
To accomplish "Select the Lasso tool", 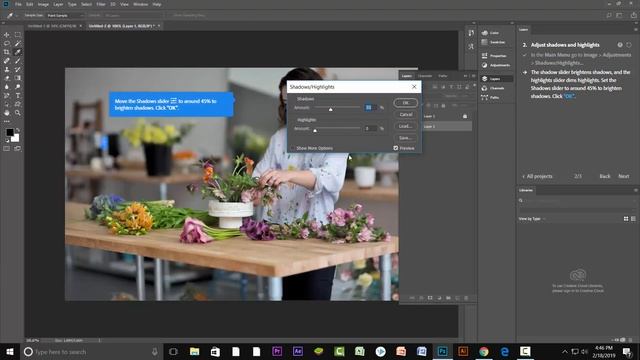I will coord(7,43).
